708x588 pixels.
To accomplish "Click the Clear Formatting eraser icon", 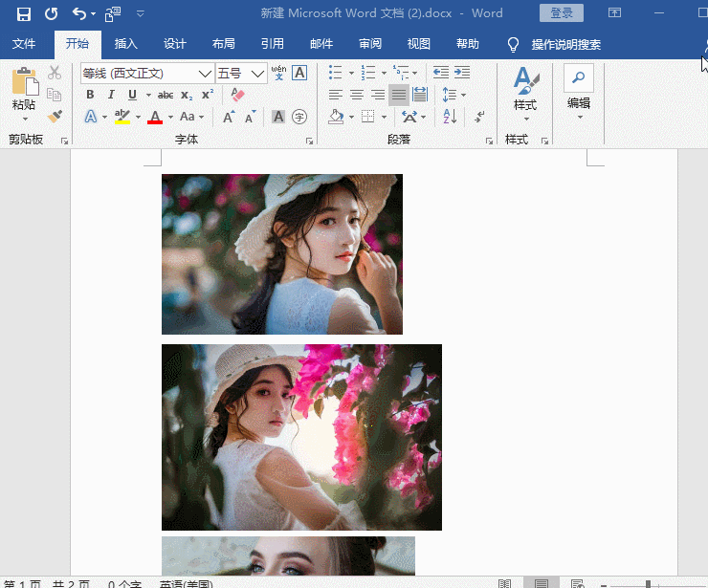I will pos(238,95).
